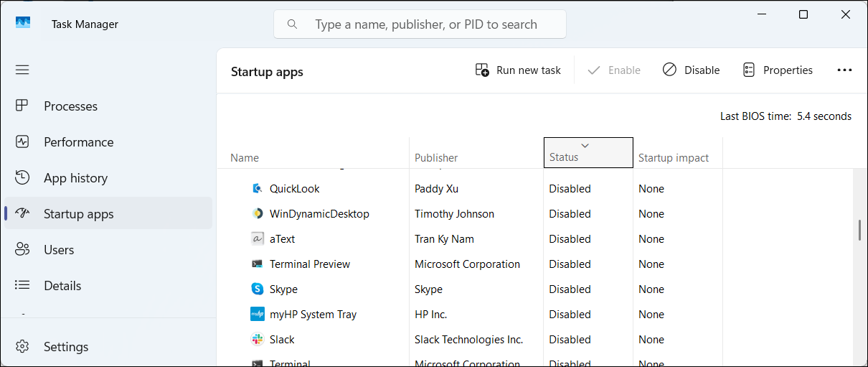Click Disabled status in QuickLook row

point(570,189)
